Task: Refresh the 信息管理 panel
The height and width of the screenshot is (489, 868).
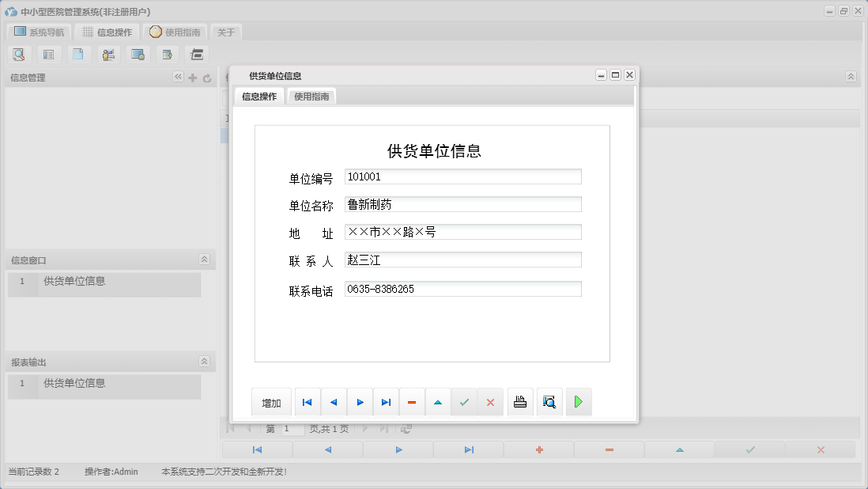Action: point(206,77)
